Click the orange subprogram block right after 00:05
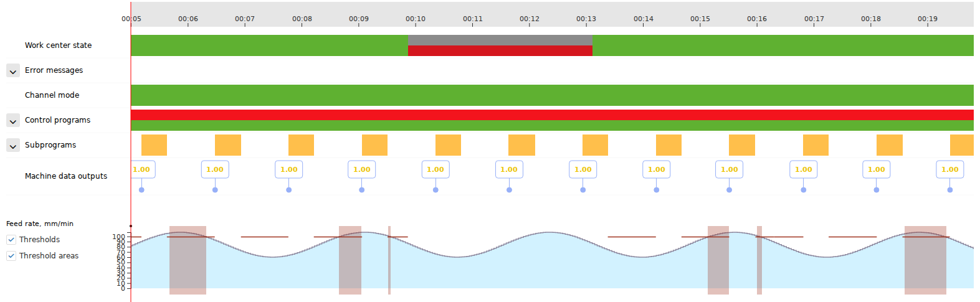The height and width of the screenshot is (302, 980). coord(154,145)
